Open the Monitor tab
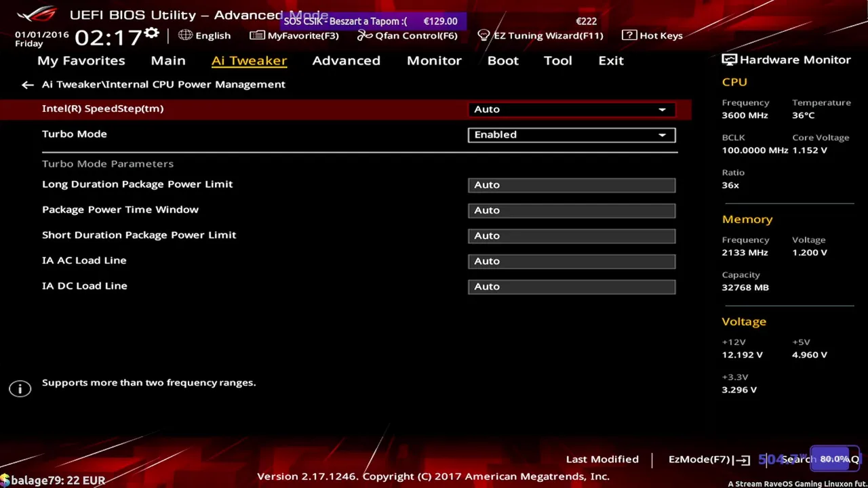The height and width of the screenshot is (488, 868). (x=434, y=60)
